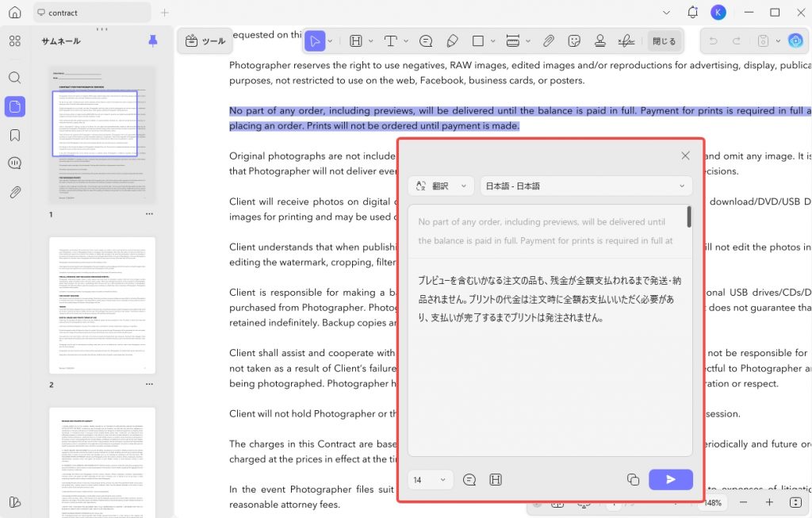This screenshot has width=812, height=518.
Task: Click the stamp tool icon
Action: (x=600, y=41)
